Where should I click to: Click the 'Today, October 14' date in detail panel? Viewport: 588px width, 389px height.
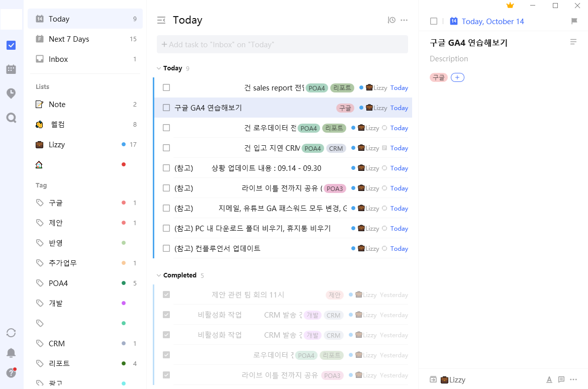pyautogui.click(x=492, y=21)
